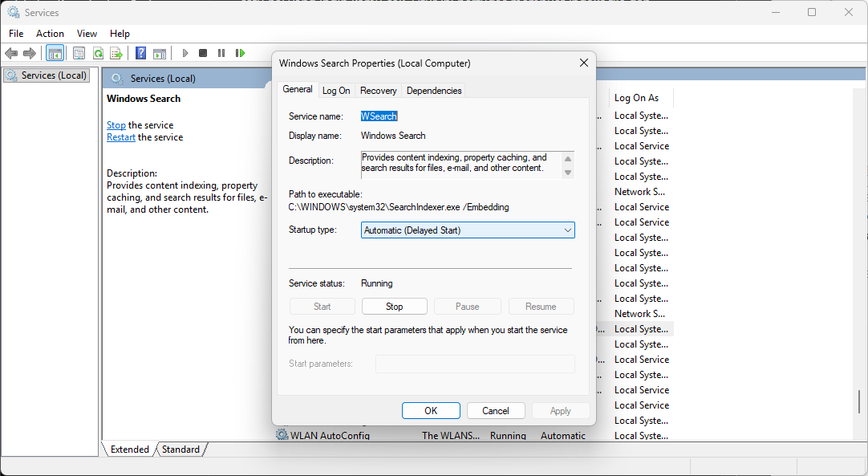
Task: Toggle the Show/Hide Console Tree toolbar icon
Action: coord(55,53)
